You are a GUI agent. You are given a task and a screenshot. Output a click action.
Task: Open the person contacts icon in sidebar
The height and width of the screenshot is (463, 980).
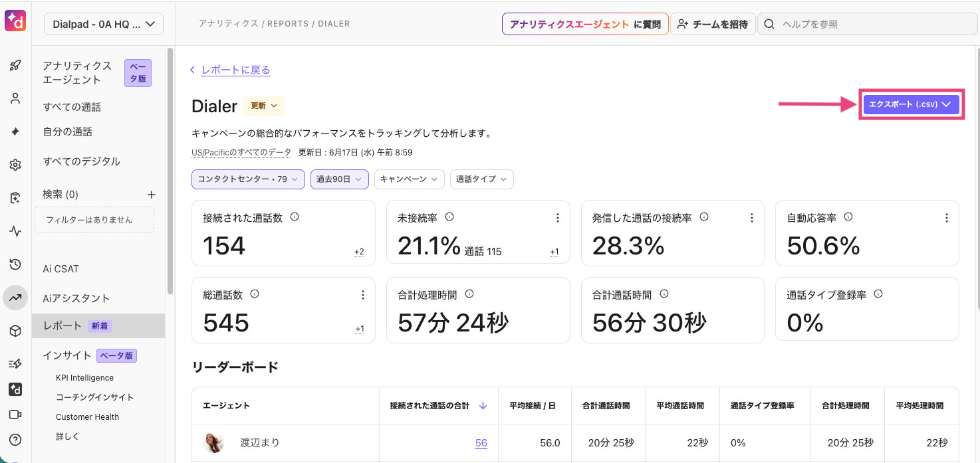click(15, 98)
